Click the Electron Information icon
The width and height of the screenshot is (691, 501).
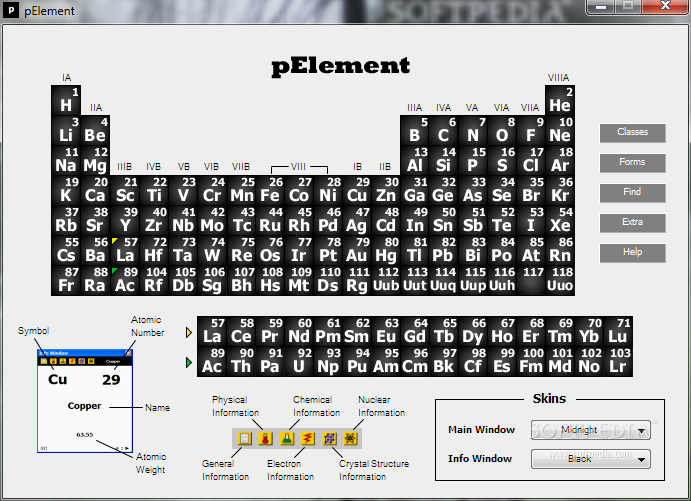point(308,438)
